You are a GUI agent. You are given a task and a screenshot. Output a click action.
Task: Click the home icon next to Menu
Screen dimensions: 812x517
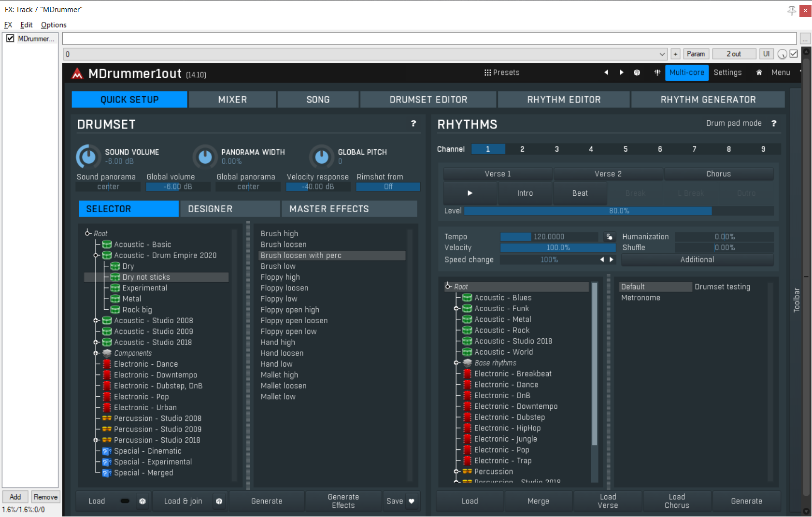coord(759,72)
